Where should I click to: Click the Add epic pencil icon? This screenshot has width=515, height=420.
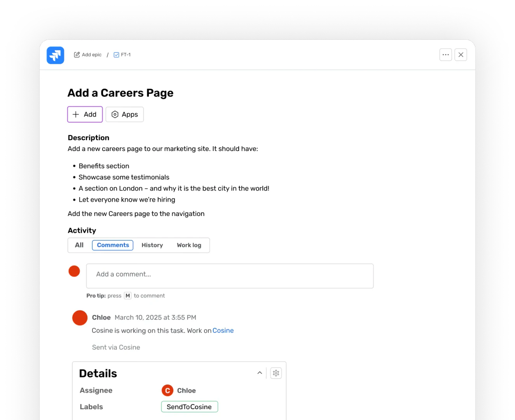pyautogui.click(x=77, y=54)
